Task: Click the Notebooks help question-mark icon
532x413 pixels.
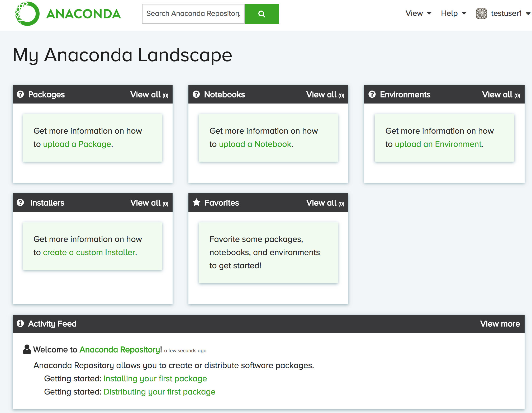Action: click(196, 94)
